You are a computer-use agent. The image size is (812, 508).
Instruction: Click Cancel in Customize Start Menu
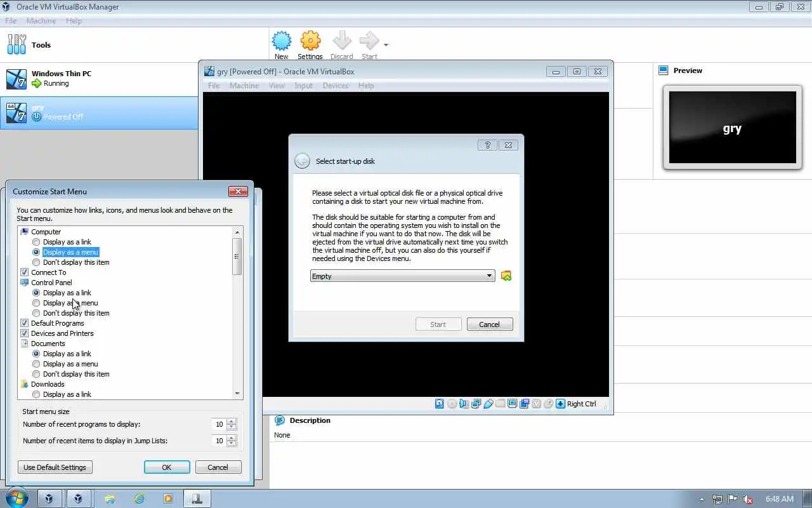click(218, 467)
